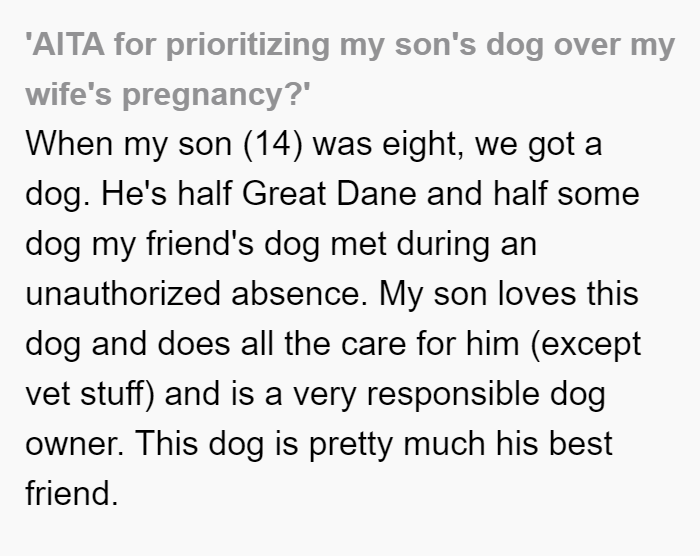Click the word "unauthorized"
The image size is (700, 556).
[x=123, y=293]
